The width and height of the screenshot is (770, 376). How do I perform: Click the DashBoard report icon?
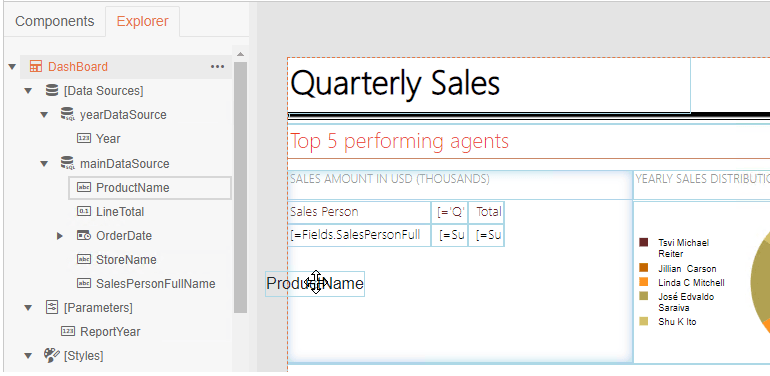click(35, 67)
